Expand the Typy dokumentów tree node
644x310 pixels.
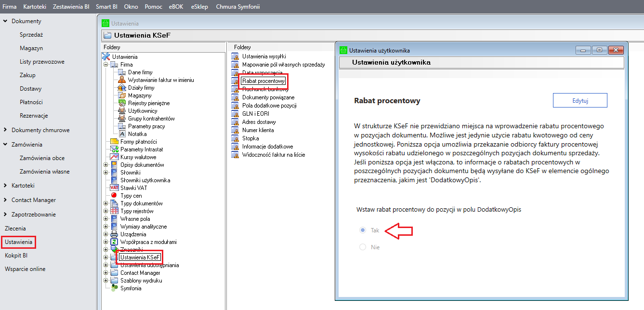coord(106,203)
